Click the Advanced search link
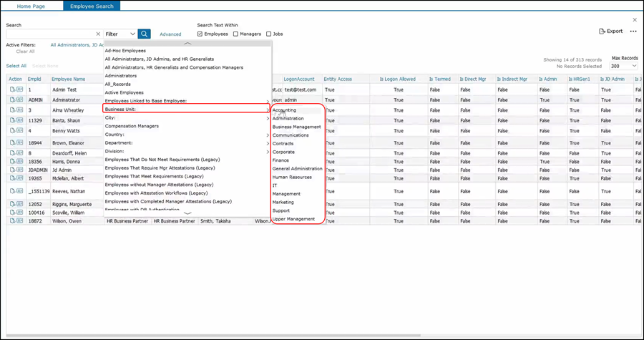The height and width of the screenshot is (340, 644). 170,34
